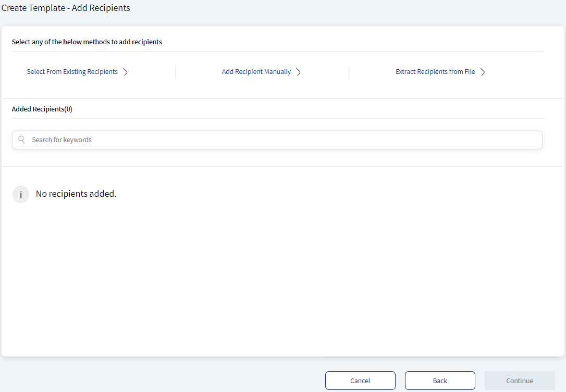Choose Add Recipient Manually option
This screenshot has height=392, width=566.
[256, 72]
